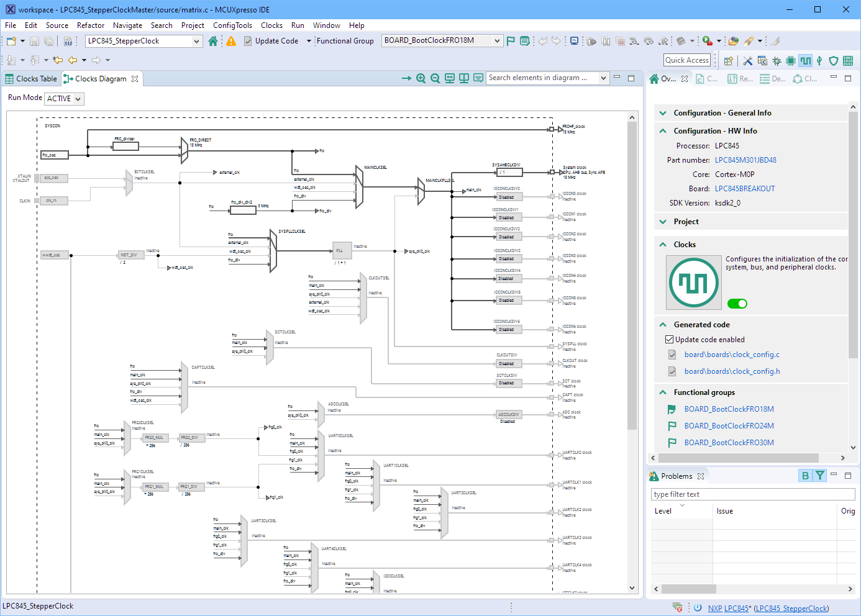Viewport: 861px width, 616px height.
Task: Expand the Project section
Action: tap(663, 222)
